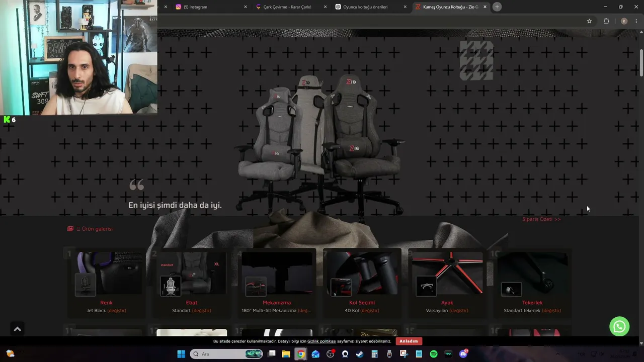
Task: Click the page vertical scrollbar thumb
Action: click(x=641, y=63)
